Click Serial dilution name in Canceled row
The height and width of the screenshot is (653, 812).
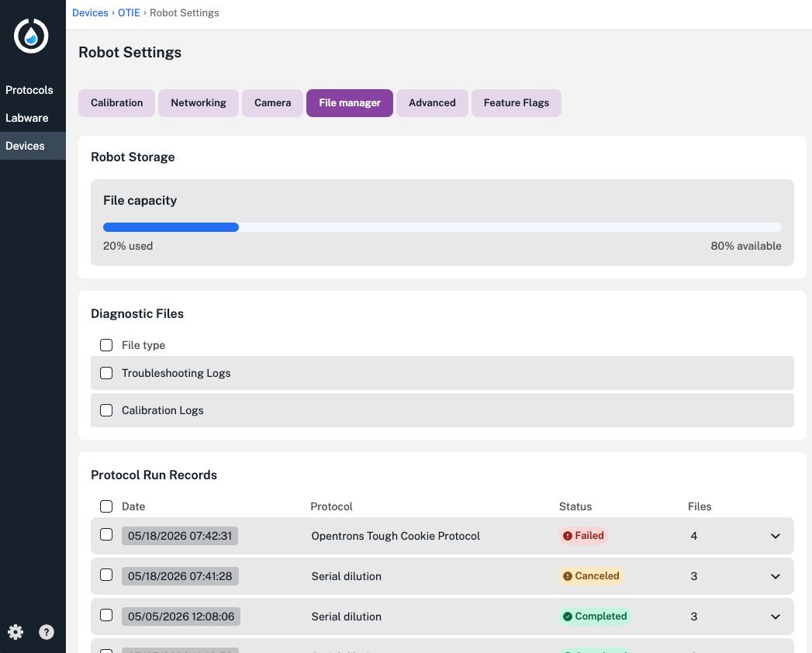(x=347, y=576)
